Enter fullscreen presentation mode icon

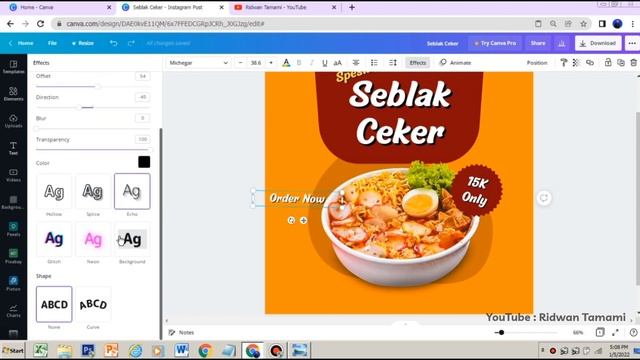615,333
